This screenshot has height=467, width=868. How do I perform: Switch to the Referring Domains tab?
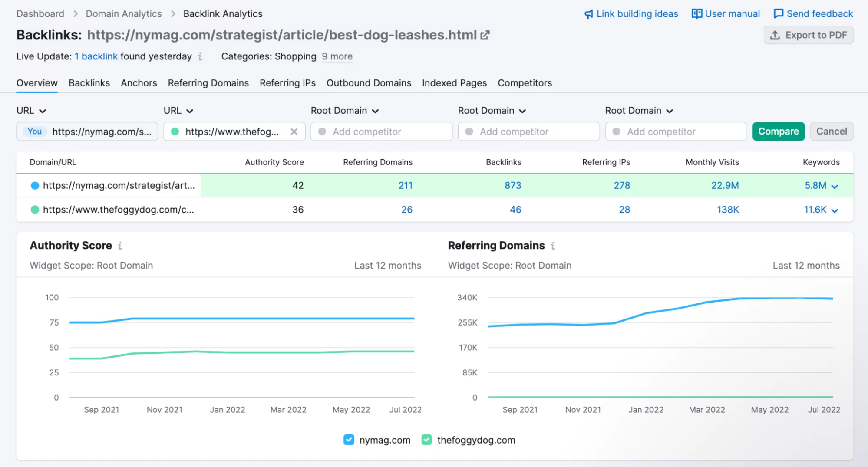[x=208, y=83]
